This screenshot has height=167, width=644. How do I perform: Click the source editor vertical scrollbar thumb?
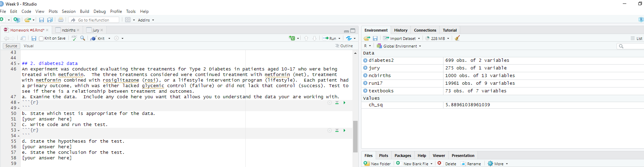[355, 136]
